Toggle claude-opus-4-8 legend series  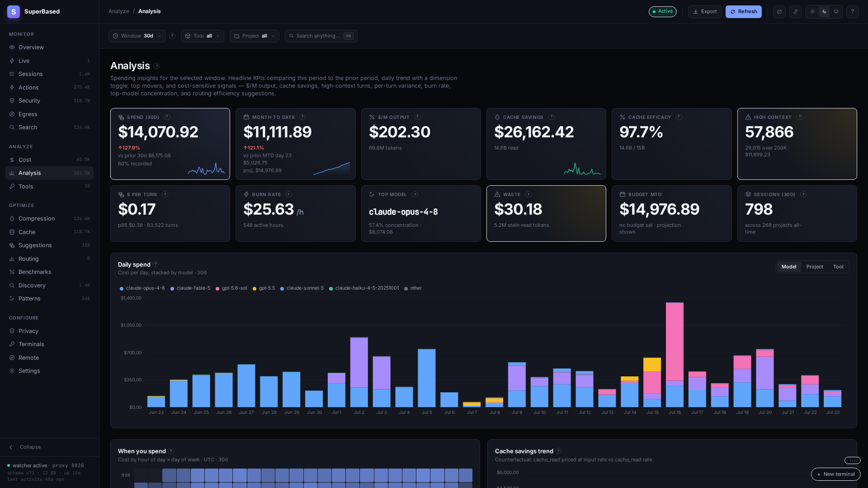[142, 288]
